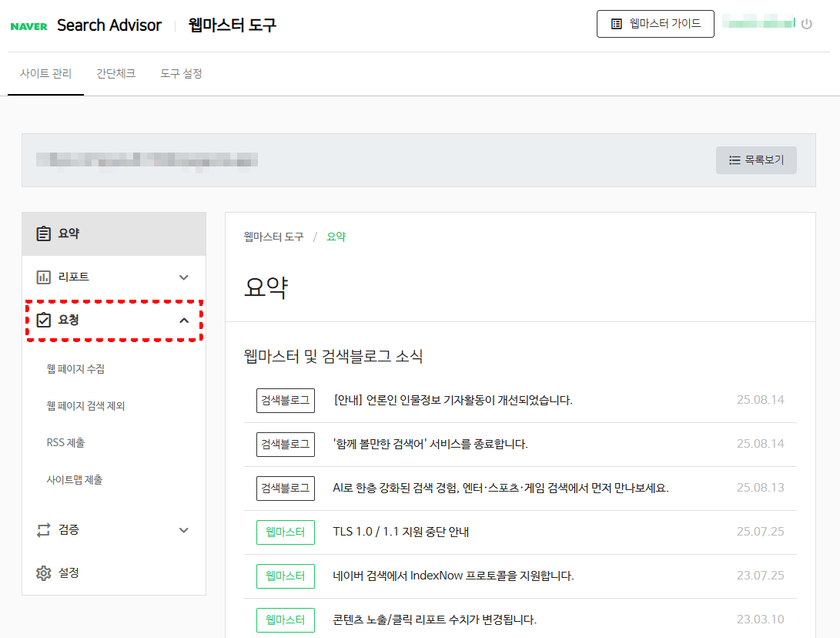Open the 웹마스터 도구 title link
This screenshot has width=840, height=638.
[x=232, y=25]
